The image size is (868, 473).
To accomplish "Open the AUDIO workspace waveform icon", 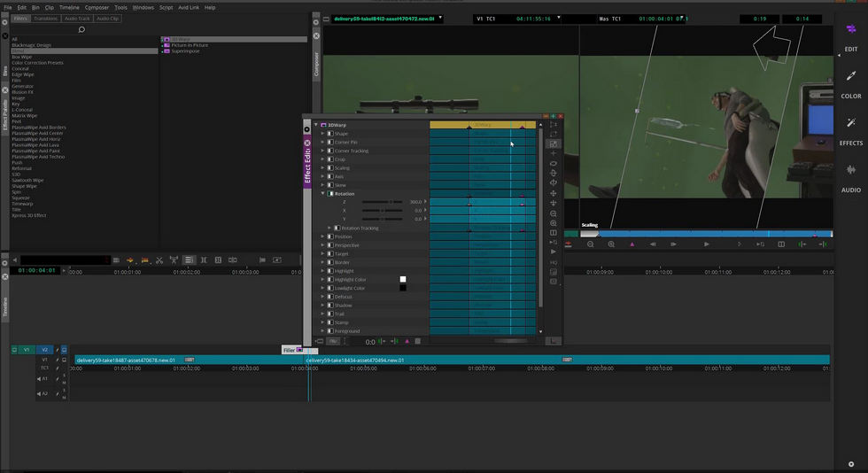I will 851,170.
